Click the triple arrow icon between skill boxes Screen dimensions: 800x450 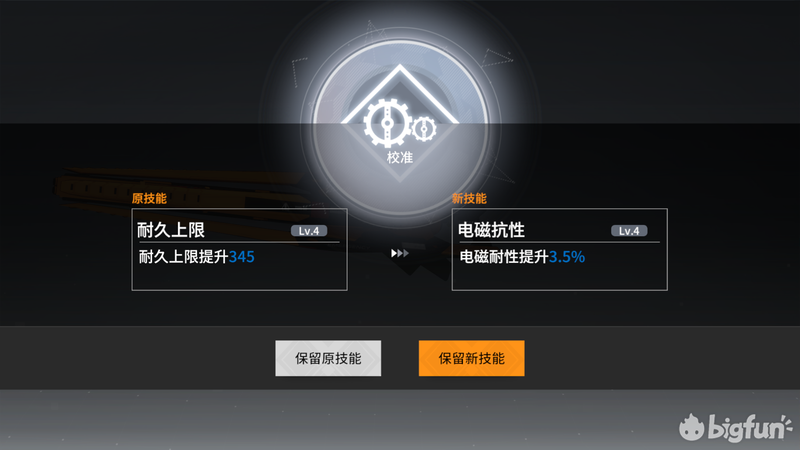(399, 253)
